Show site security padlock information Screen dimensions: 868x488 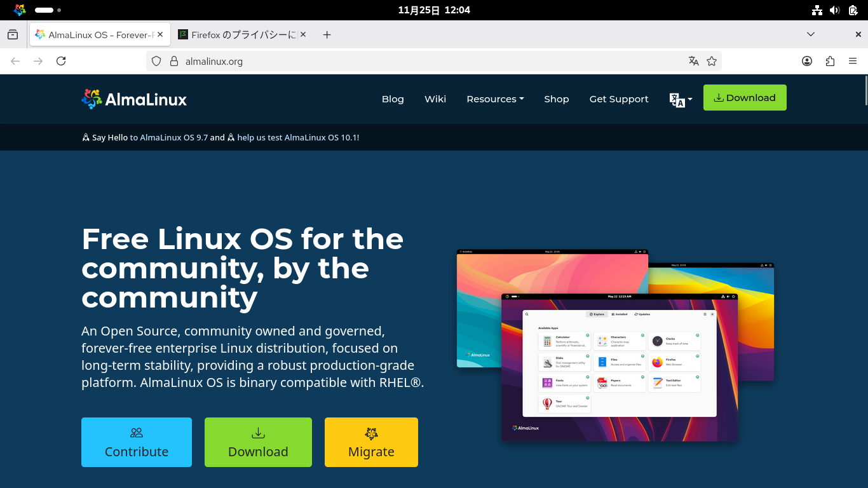click(x=173, y=61)
